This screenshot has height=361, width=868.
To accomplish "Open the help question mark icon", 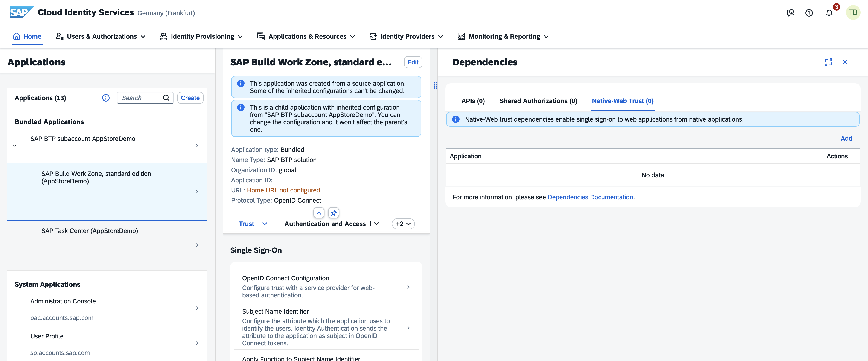I will tap(809, 13).
